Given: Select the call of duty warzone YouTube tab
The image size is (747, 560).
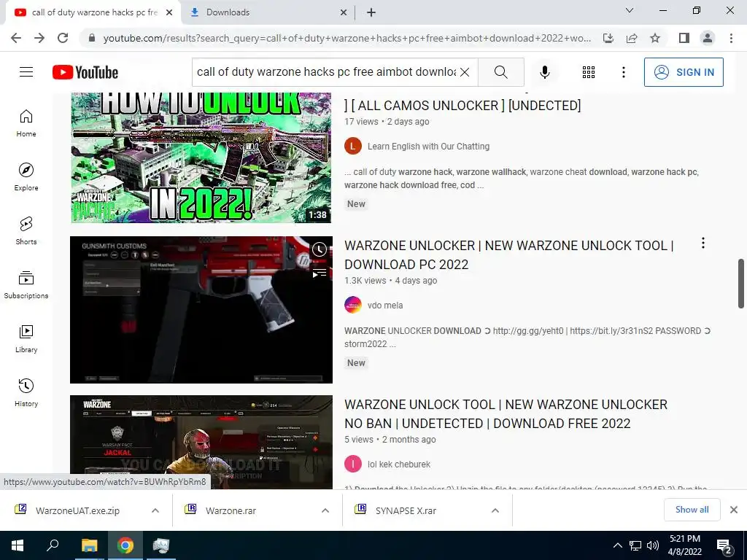Looking at the screenshot, I should click(x=93, y=12).
